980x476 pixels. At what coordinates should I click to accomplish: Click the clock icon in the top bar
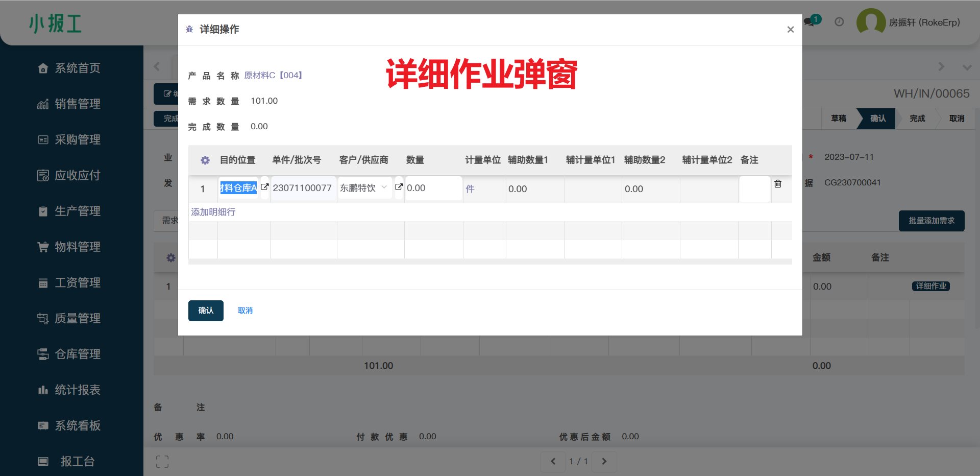click(839, 21)
